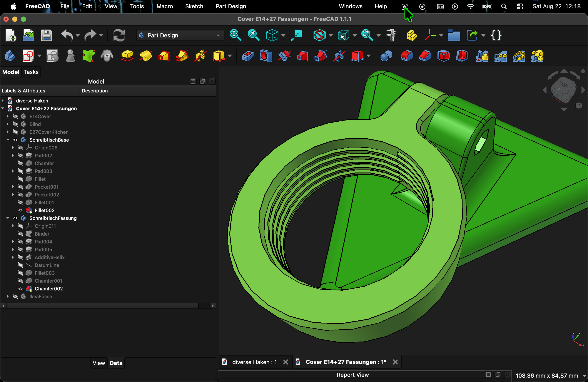Switch to the View property tab
The height and width of the screenshot is (382, 588).
(99, 363)
